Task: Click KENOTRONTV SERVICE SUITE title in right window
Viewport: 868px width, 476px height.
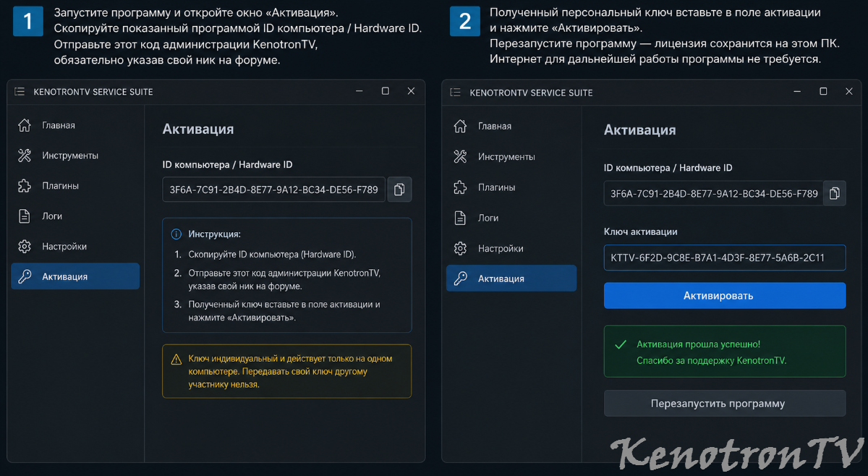Action: click(531, 93)
